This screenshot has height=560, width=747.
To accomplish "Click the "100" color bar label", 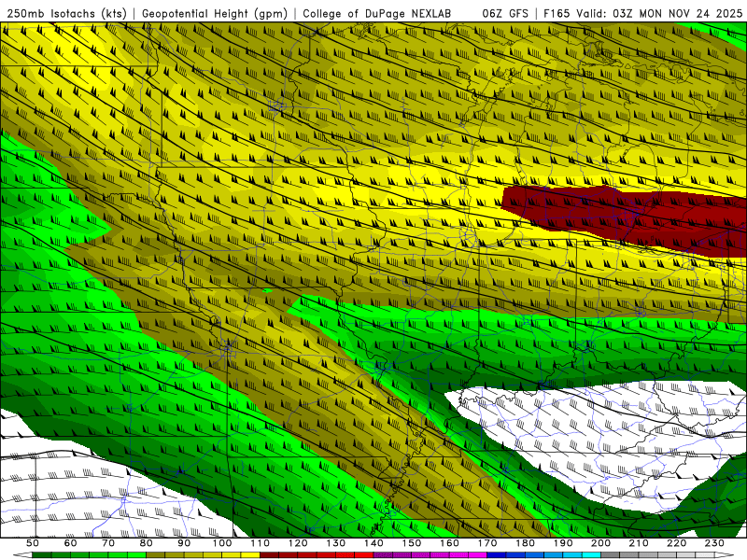I will coord(222,543).
